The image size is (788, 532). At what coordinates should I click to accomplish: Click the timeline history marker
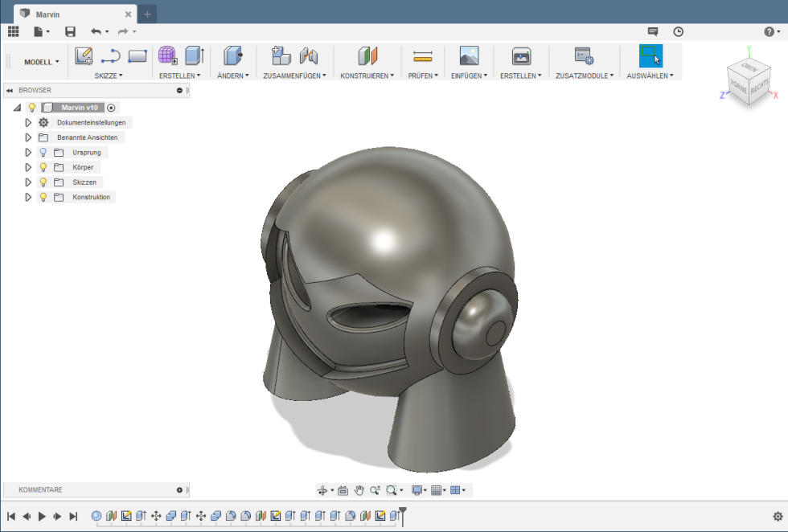[x=403, y=515]
